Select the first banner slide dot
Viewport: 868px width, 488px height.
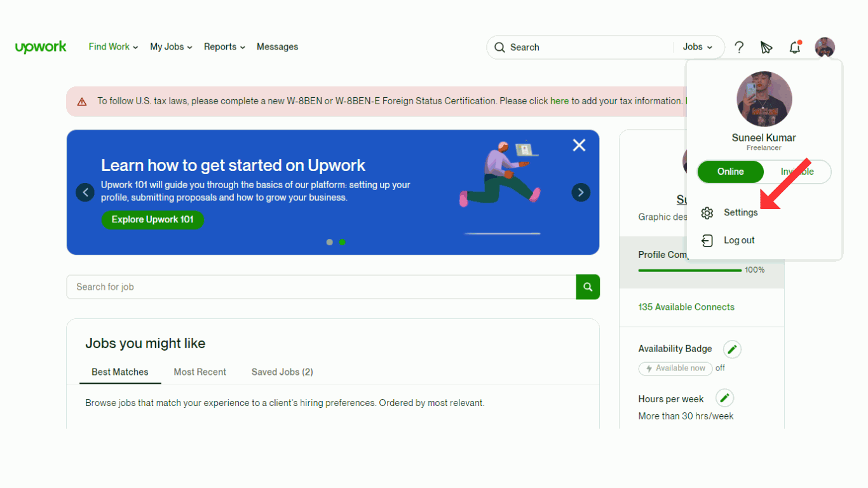[329, 242]
